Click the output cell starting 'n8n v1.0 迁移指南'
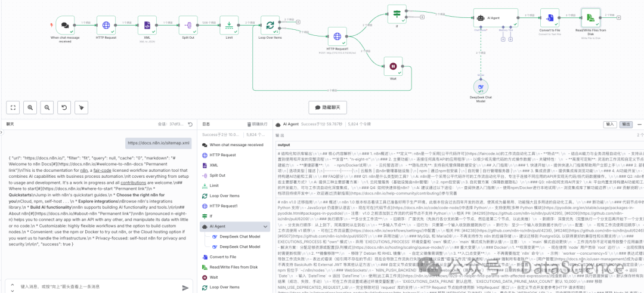This screenshot has height=293, width=644. 460,245
